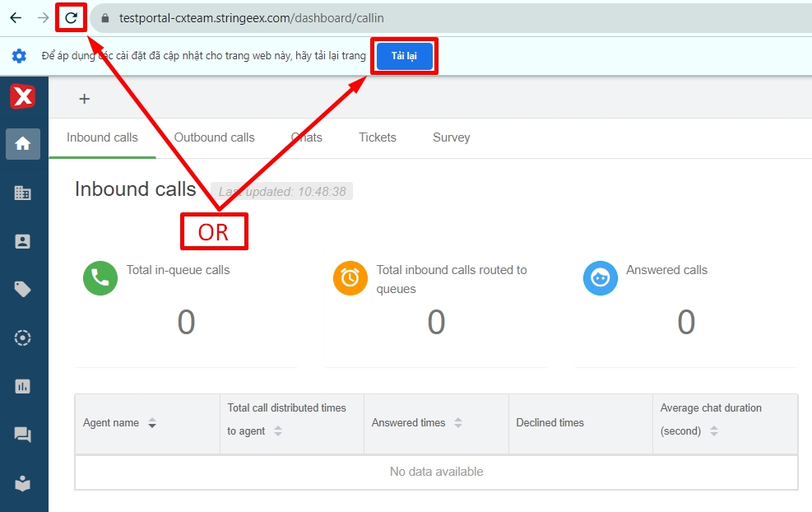This screenshot has height=512, width=812.
Task: Click the plus button above the tabs
Action: click(x=84, y=99)
